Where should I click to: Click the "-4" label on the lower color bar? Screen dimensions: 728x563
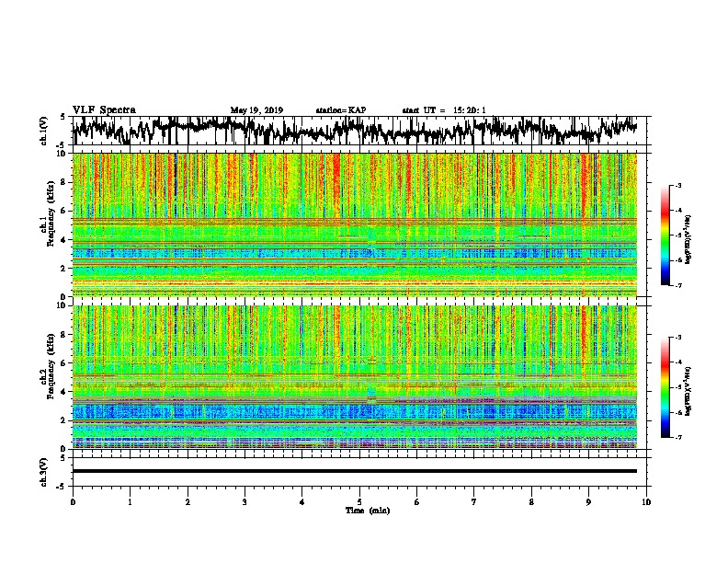[x=677, y=362]
